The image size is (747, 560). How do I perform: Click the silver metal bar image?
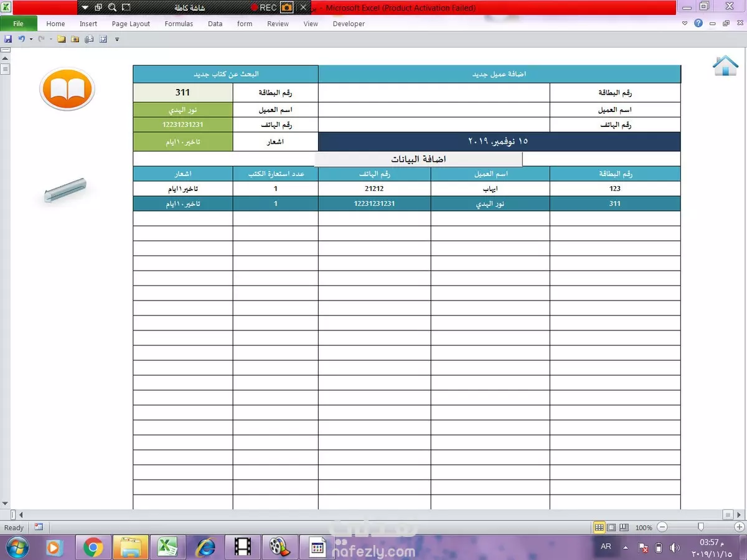click(x=65, y=190)
